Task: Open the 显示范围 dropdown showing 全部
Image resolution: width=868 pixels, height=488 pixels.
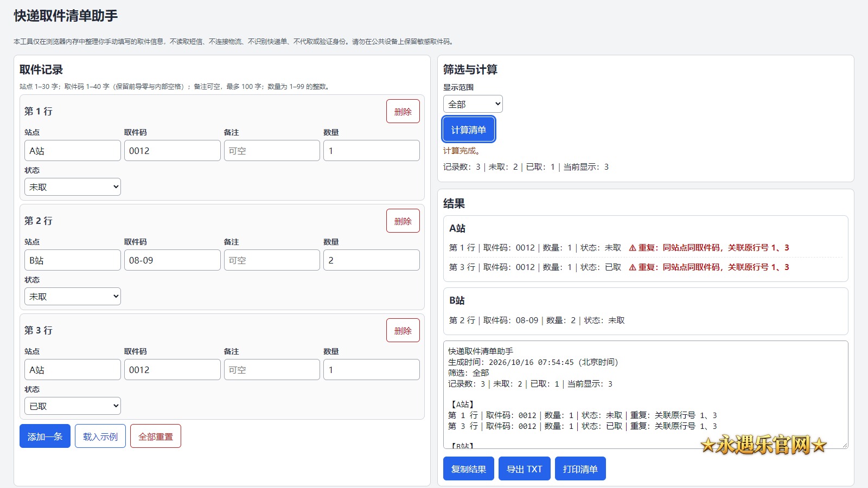Action: tap(473, 104)
